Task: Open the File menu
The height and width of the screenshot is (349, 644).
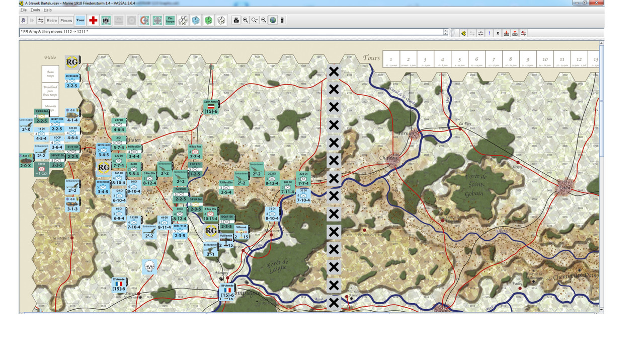Action: coord(24,10)
